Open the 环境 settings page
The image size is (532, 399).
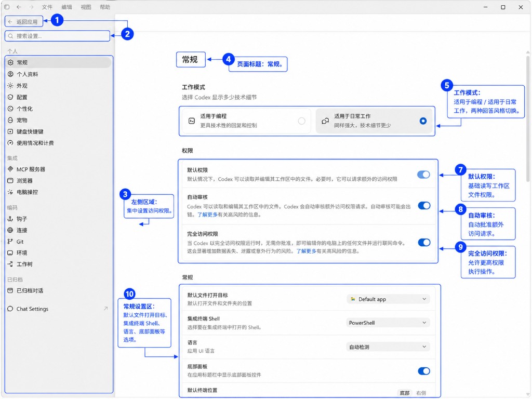tap(58, 253)
